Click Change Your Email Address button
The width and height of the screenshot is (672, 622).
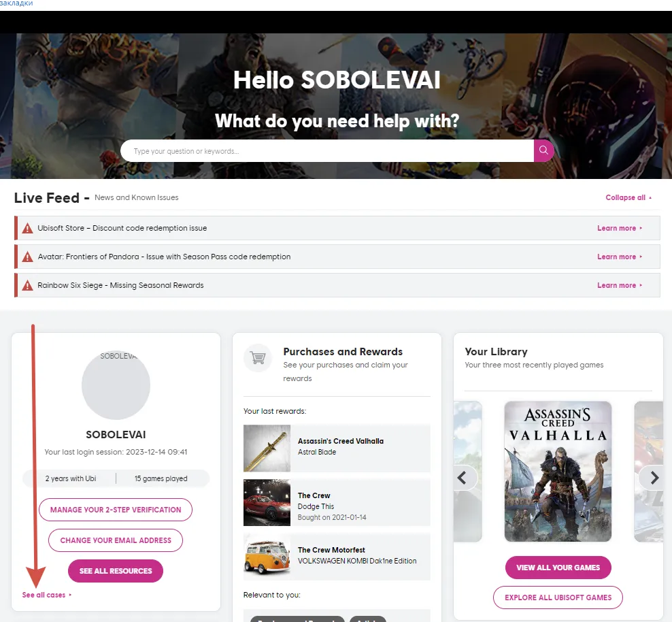(x=116, y=540)
